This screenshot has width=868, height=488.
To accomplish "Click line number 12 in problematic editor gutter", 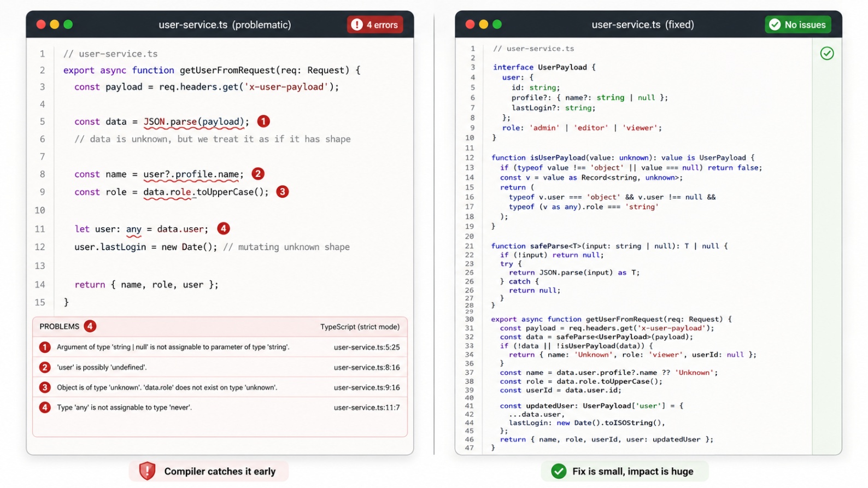I will point(40,247).
